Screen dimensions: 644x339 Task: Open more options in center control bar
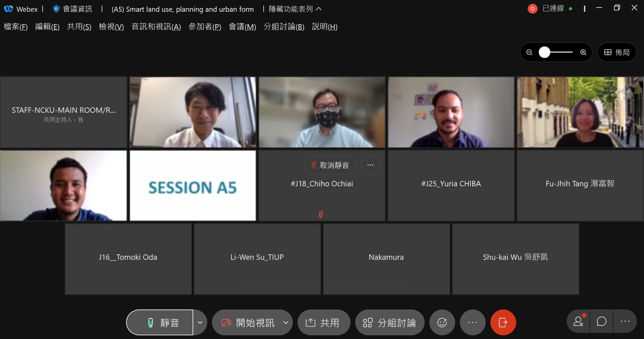473,323
